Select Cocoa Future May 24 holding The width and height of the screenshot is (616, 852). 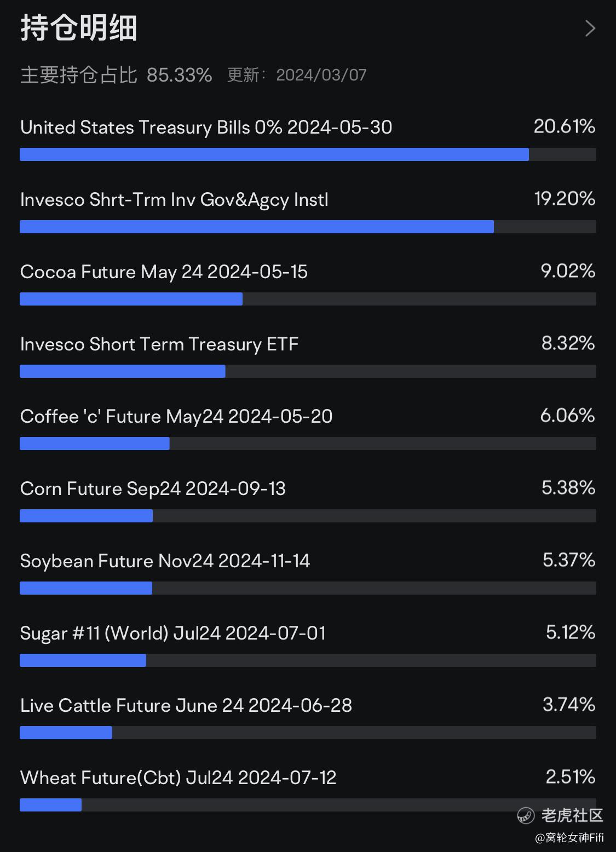pos(164,272)
